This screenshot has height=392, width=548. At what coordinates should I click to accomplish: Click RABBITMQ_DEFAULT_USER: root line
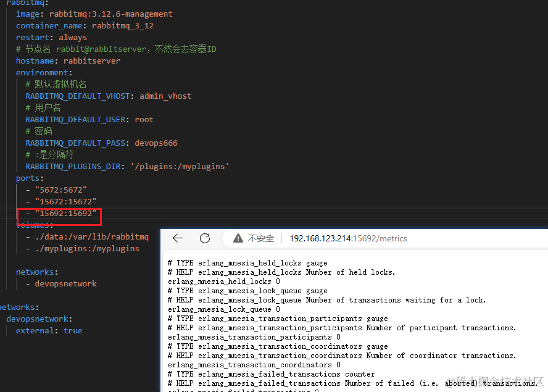pyautogui.click(x=89, y=120)
